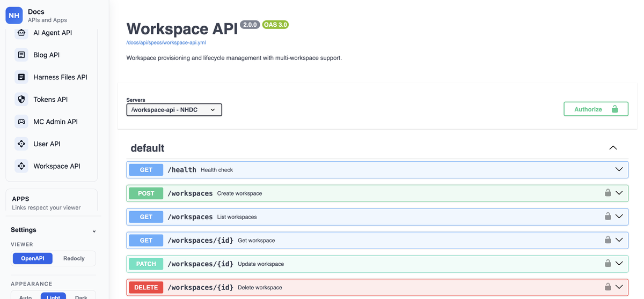Click PATCH method badge for /workspaces/{id}
This screenshot has width=644, height=299.
pyautogui.click(x=146, y=264)
